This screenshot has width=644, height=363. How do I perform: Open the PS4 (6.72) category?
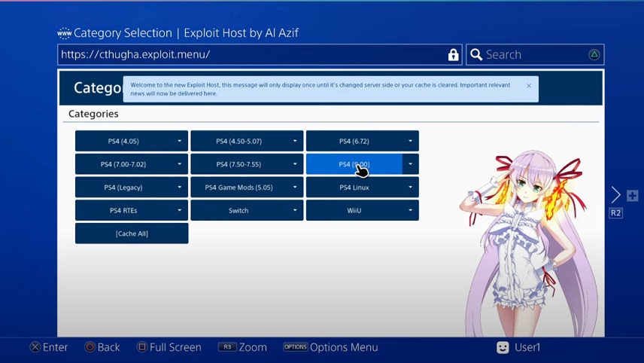pyautogui.click(x=354, y=141)
